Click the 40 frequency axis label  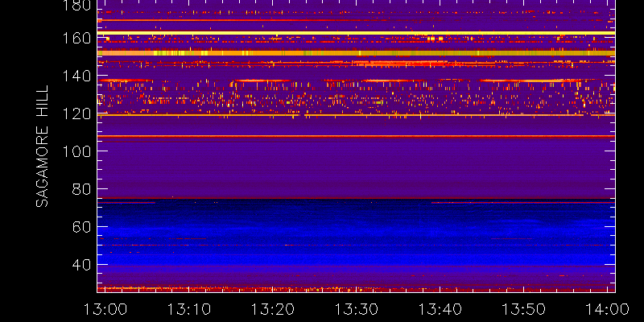coord(81,265)
